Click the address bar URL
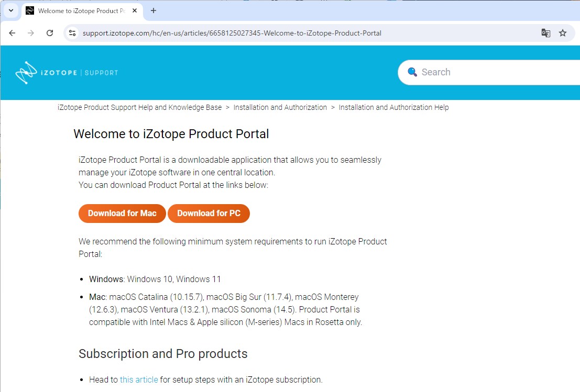 pyautogui.click(x=232, y=33)
